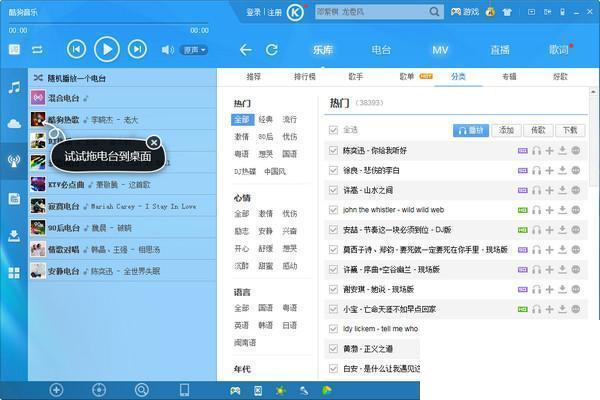Uncheck the 小宝 song checkbox
Viewport: 600px width, 400px height.
333,309
